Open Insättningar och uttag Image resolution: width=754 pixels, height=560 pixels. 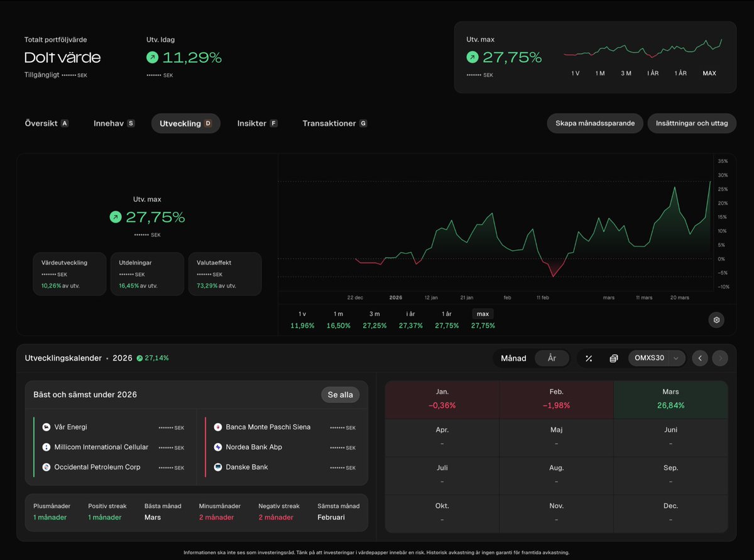[x=692, y=123]
